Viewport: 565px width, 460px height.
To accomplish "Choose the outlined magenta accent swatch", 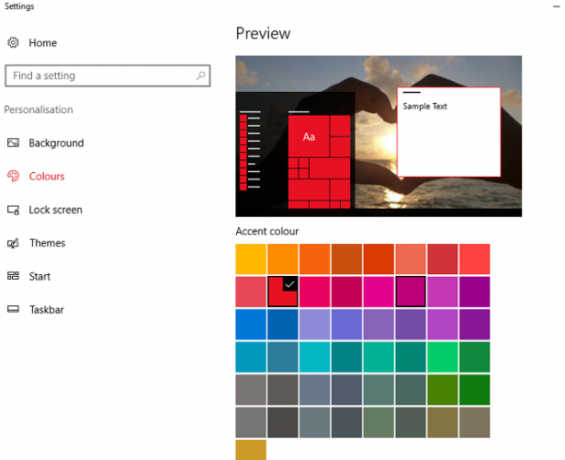I will tap(410, 292).
